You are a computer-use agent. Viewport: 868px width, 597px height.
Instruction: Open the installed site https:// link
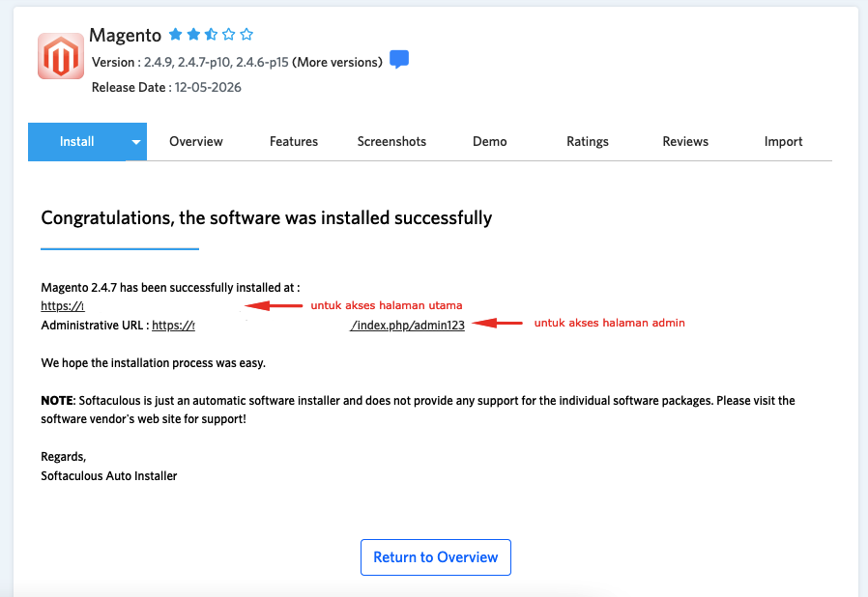coord(63,305)
